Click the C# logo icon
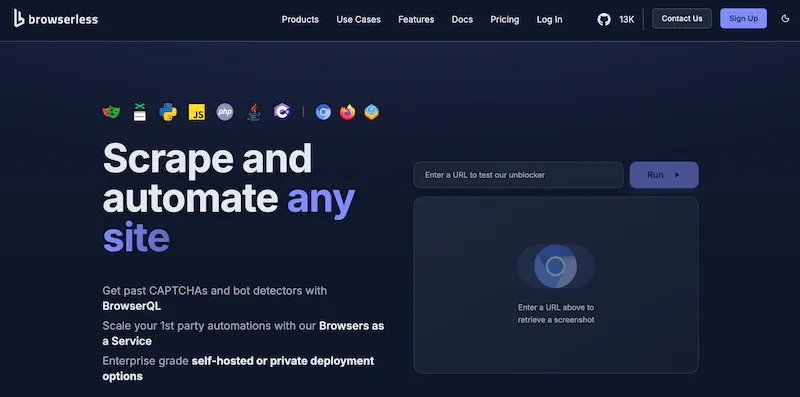800x397 pixels. 282,111
